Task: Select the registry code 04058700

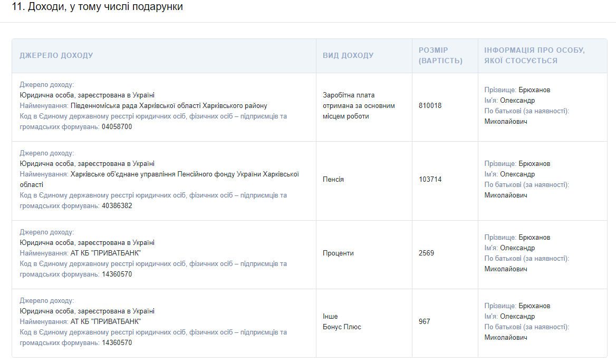Action: pos(117,126)
